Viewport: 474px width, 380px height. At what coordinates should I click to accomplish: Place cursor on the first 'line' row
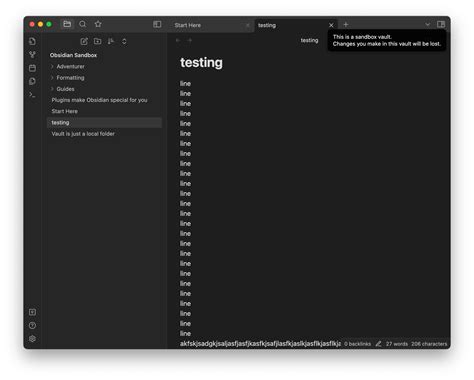pos(185,84)
